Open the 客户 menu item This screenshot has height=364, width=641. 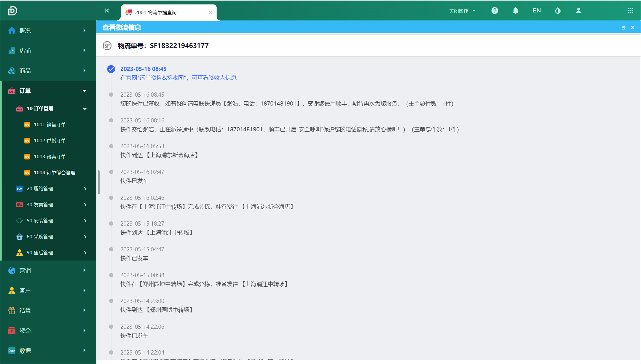coord(48,290)
